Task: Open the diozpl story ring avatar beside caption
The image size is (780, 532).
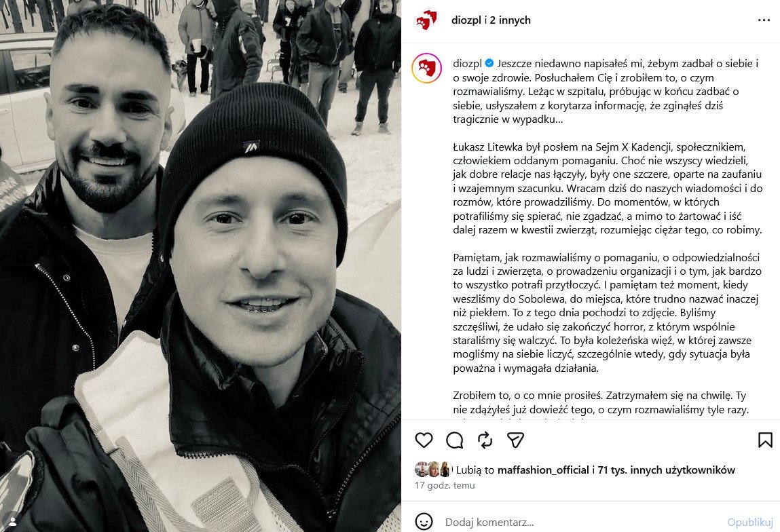Action: coord(427,68)
